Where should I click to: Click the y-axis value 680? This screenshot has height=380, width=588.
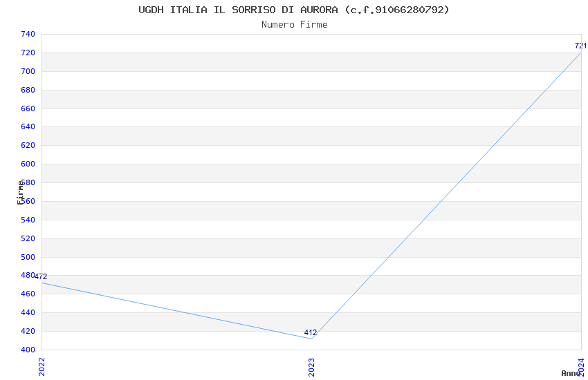[28, 90]
